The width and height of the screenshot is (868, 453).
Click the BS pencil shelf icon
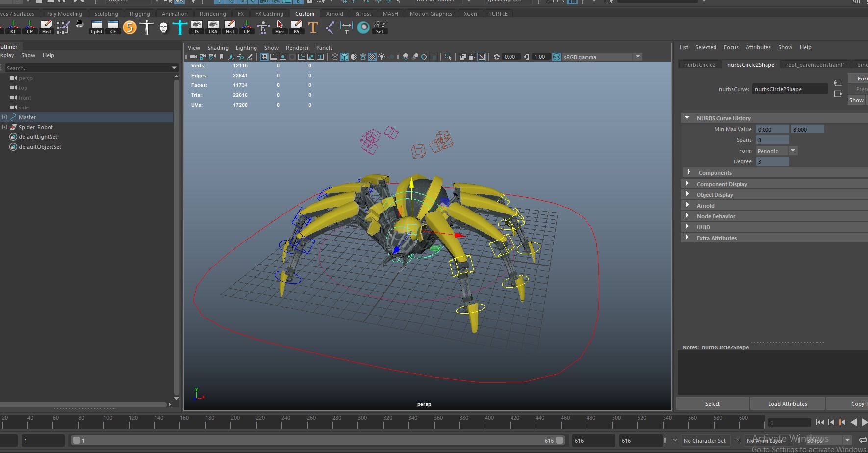pyautogui.click(x=296, y=27)
